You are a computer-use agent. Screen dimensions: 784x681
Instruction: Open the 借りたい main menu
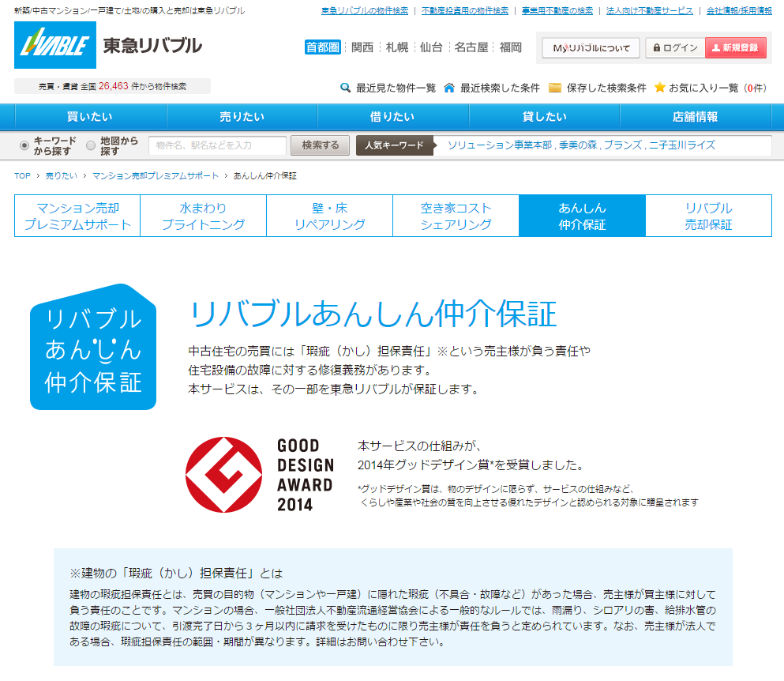coord(393,117)
